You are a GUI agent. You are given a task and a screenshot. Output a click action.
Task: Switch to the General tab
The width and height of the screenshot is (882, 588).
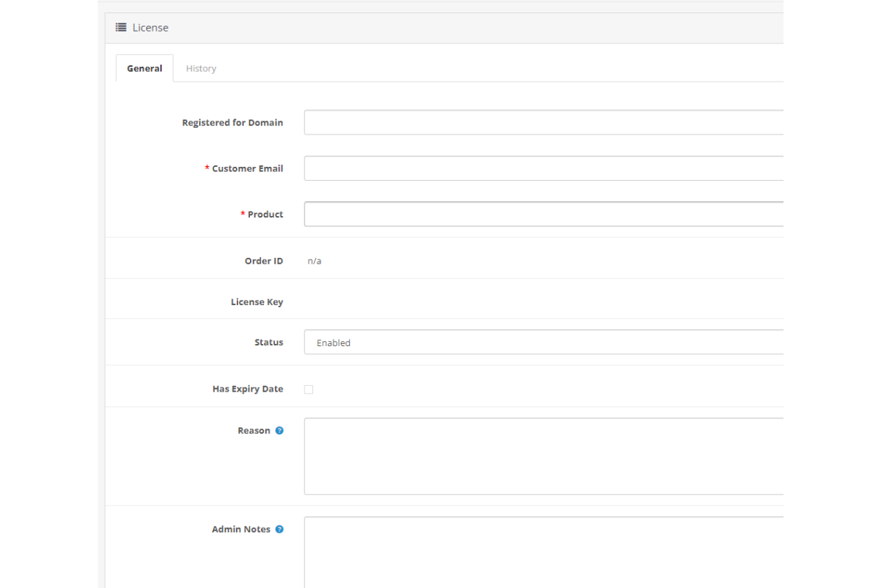click(x=145, y=68)
